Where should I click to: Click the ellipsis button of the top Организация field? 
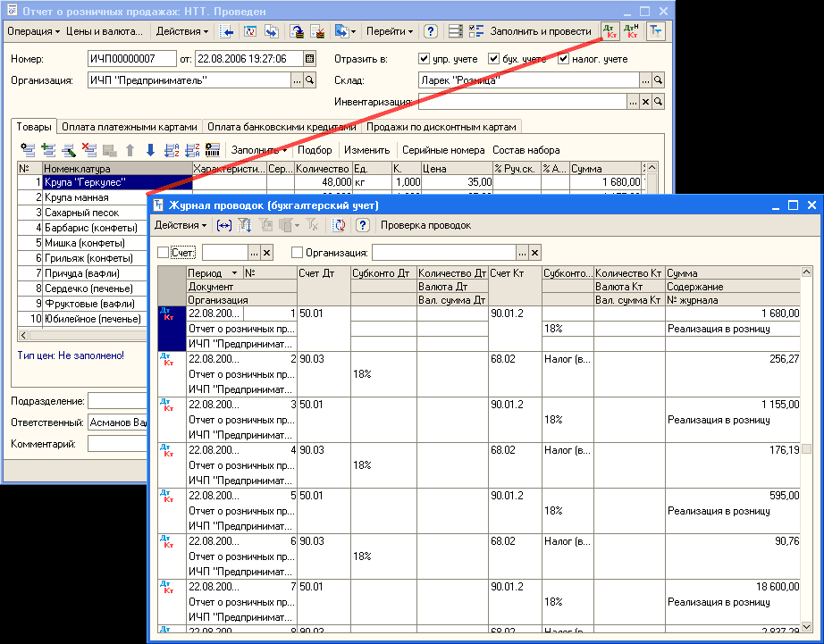(x=298, y=80)
